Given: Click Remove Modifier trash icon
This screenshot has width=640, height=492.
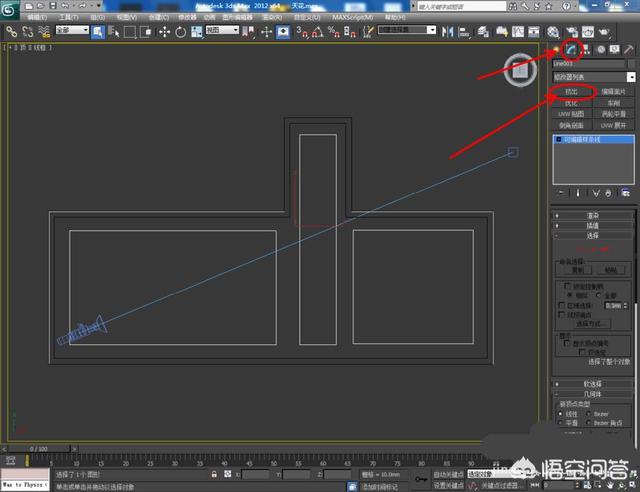Looking at the screenshot, I should click(x=608, y=193).
